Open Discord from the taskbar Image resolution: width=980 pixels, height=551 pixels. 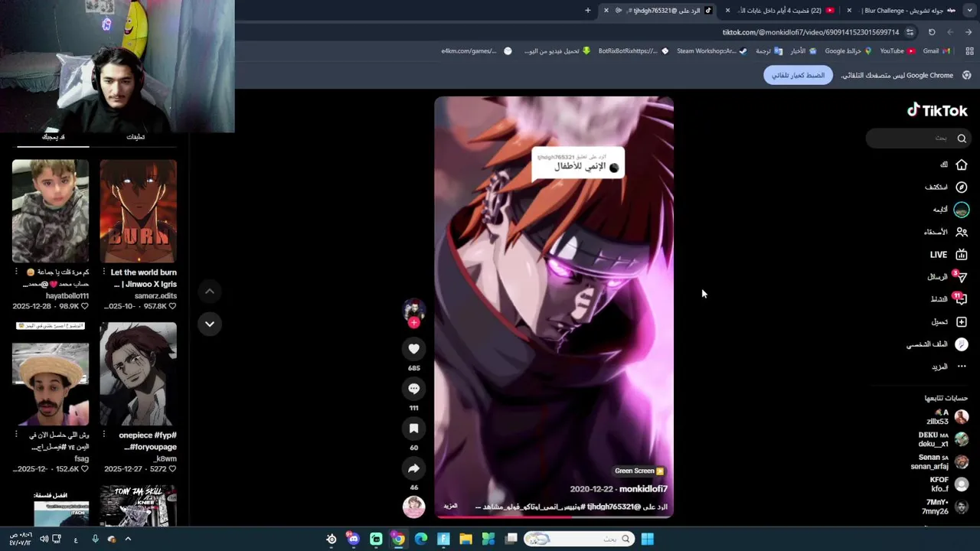353,539
